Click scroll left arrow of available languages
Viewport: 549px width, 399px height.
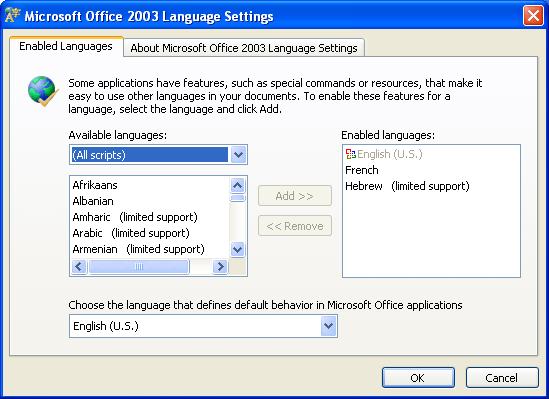(79, 267)
